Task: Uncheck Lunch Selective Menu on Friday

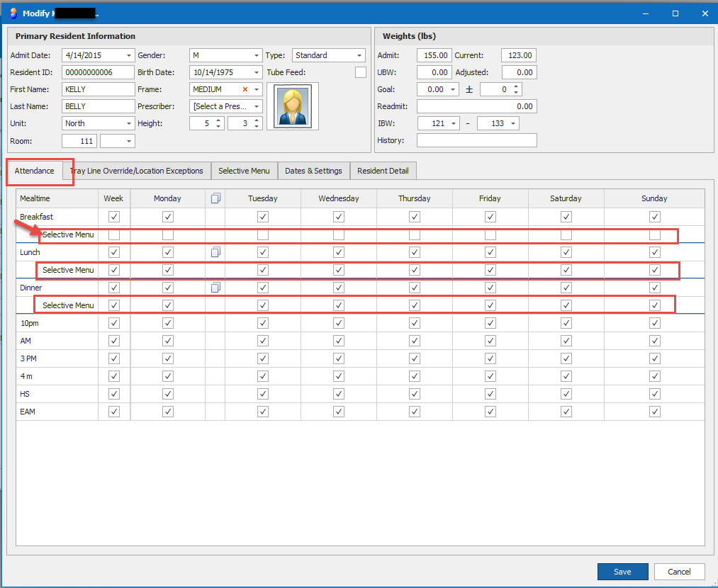Action: [490, 270]
